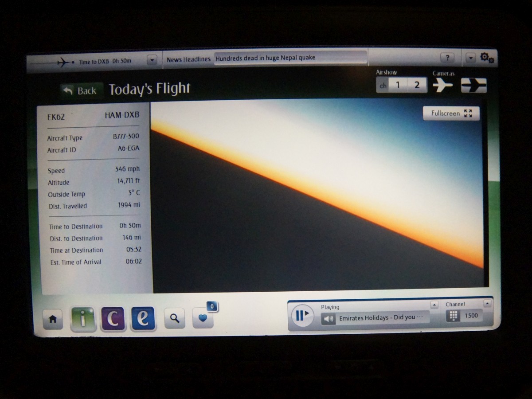Open the dropdown arrow beside settings gear
The width and height of the screenshot is (532, 399).
[470, 58]
